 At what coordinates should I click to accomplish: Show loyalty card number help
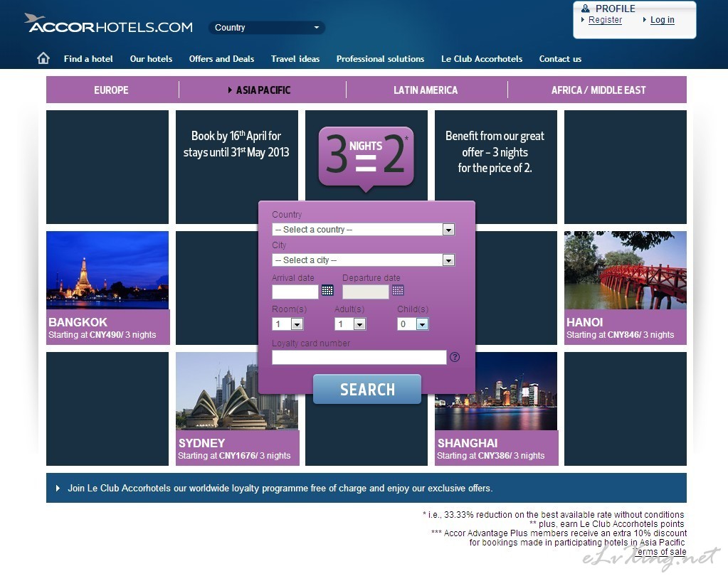(x=455, y=357)
